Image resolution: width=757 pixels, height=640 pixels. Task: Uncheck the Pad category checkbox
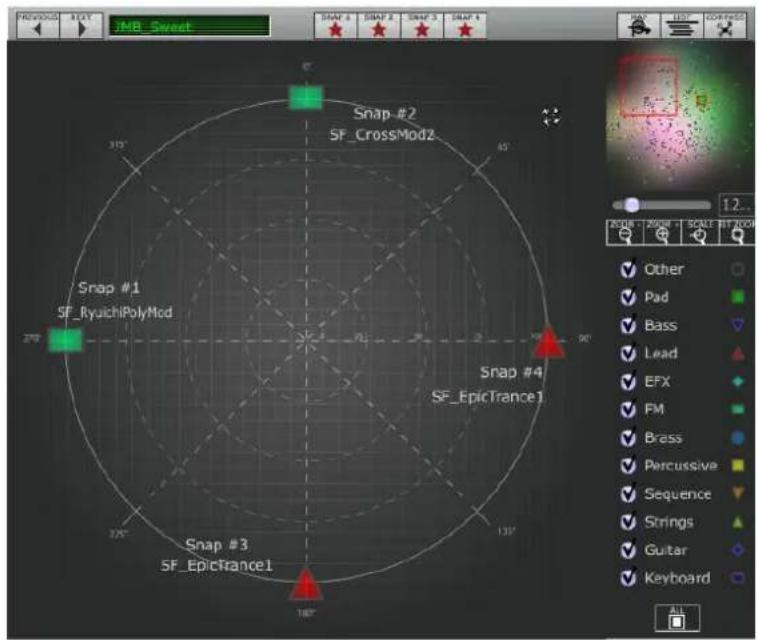(628, 297)
